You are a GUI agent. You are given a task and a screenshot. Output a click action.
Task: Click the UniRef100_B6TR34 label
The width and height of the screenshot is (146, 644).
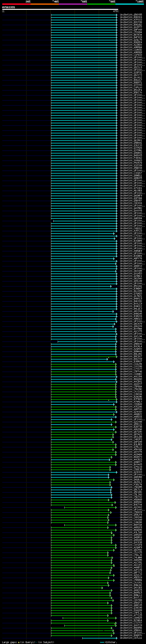pos(131,35)
